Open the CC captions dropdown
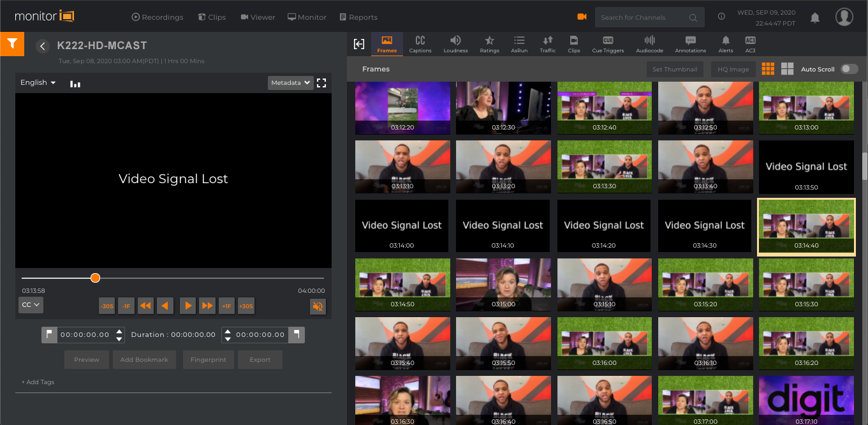868x425 pixels. 31,305
